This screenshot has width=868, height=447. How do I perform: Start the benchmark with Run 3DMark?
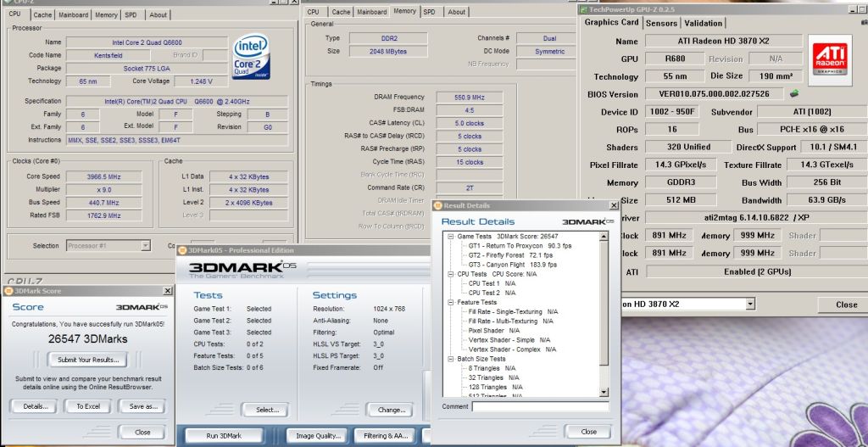[x=224, y=436]
